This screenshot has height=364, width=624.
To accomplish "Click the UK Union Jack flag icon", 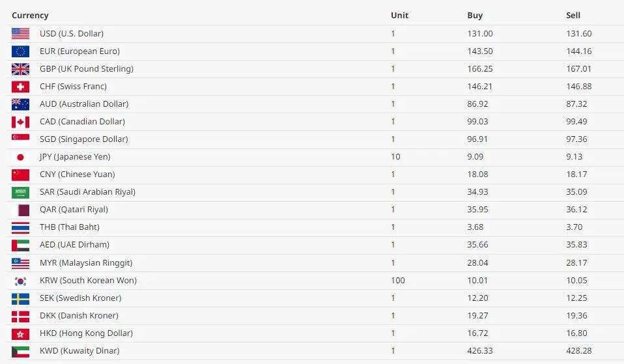I will tap(20, 69).
